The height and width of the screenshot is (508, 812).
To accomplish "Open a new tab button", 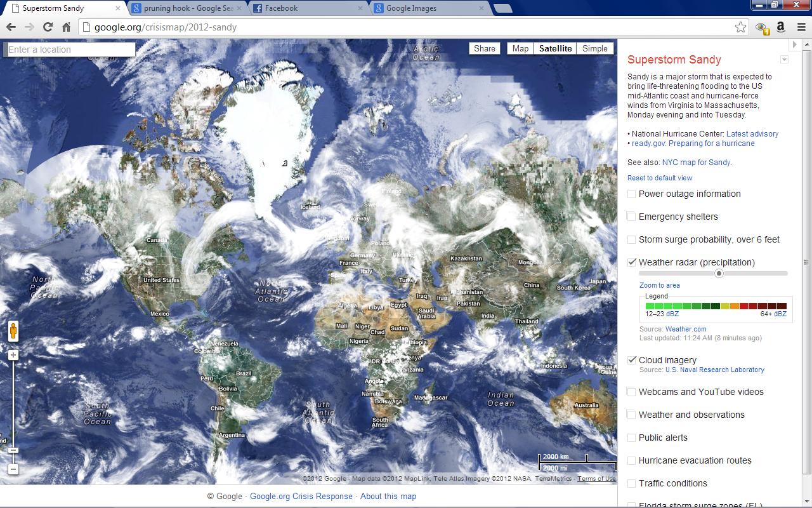I will click(x=502, y=8).
